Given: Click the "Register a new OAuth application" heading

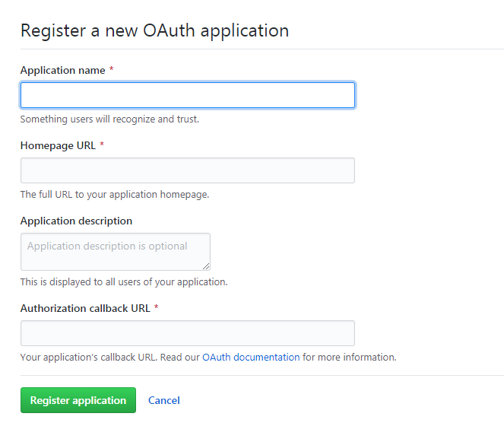Looking at the screenshot, I should (x=154, y=30).
